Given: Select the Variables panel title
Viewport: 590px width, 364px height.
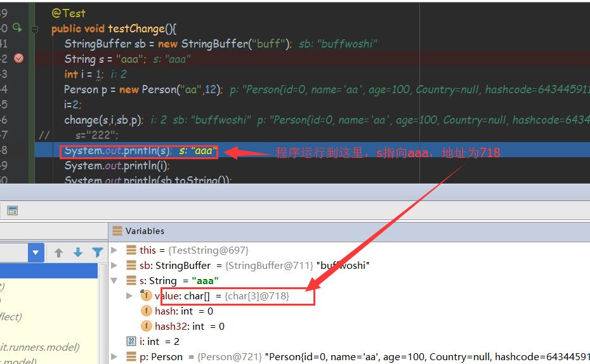Looking at the screenshot, I should tap(145, 231).
